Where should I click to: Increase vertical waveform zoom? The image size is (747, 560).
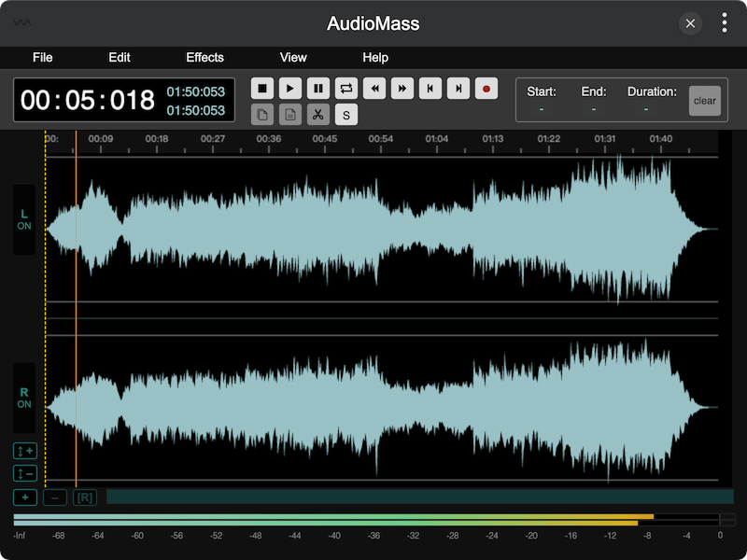pyautogui.click(x=25, y=451)
